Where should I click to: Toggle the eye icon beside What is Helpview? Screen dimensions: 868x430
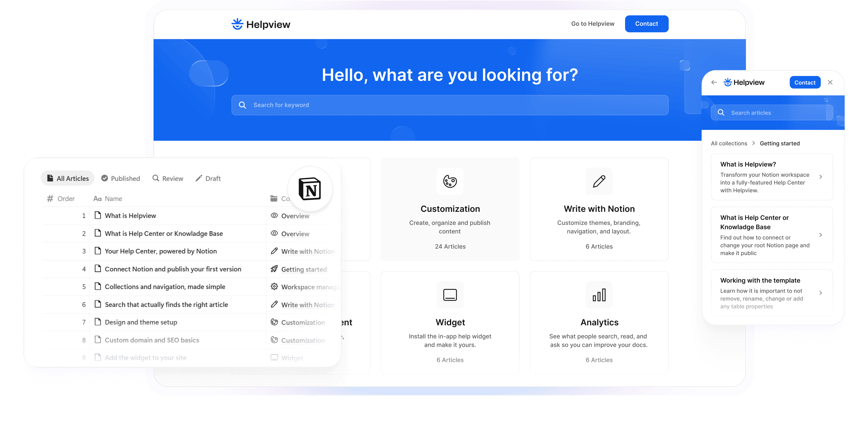click(x=274, y=215)
